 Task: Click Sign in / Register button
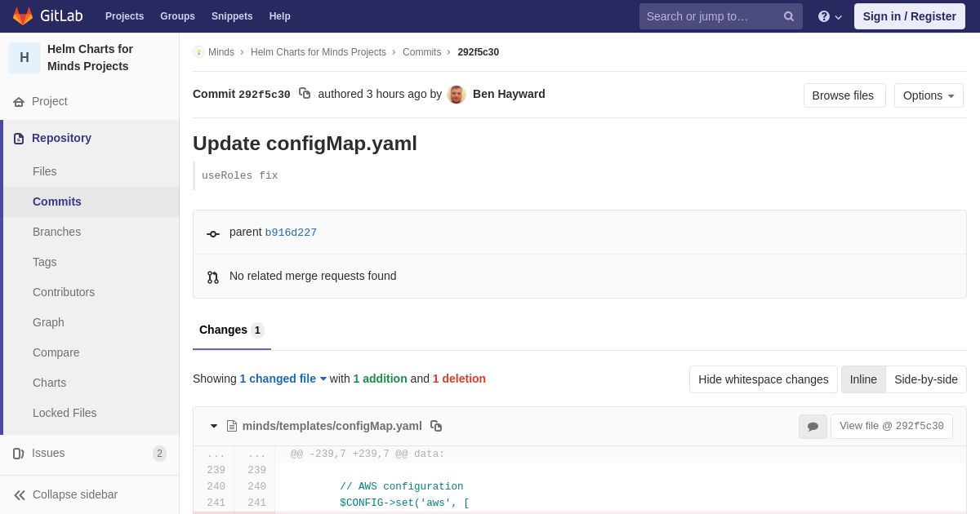pyautogui.click(x=910, y=16)
